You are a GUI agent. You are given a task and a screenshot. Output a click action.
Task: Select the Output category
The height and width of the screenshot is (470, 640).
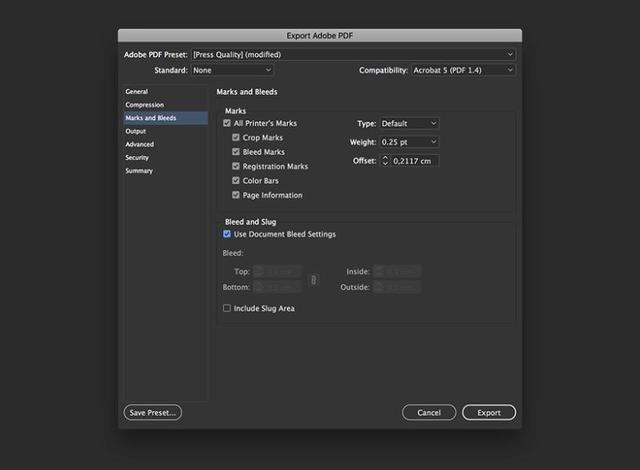point(166,131)
